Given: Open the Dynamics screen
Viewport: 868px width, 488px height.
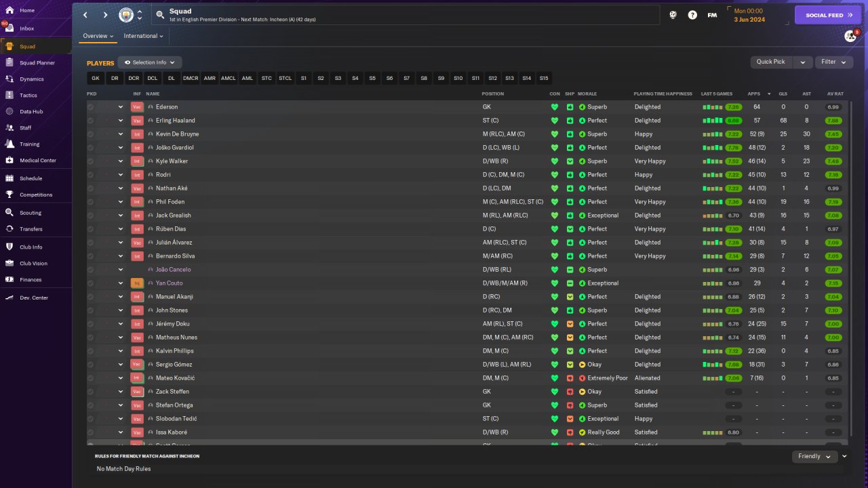Looking at the screenshot, I should tap(31, 79).
